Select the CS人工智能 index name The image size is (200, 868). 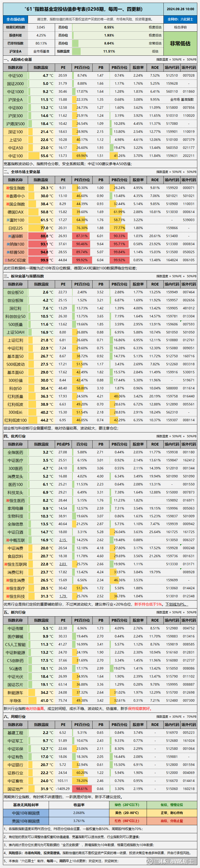16,644
